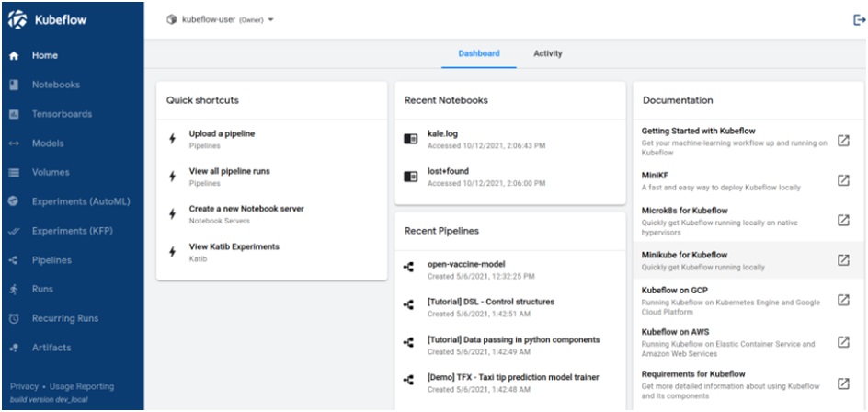Click the Volumes icon in the sidebar

click(x=14, y=172)
